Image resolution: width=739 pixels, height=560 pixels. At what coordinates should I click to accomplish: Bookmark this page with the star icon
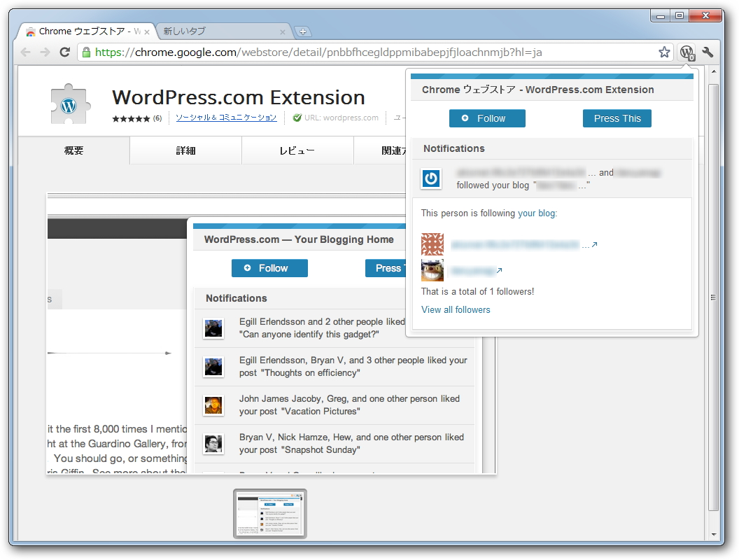[663, 52]
